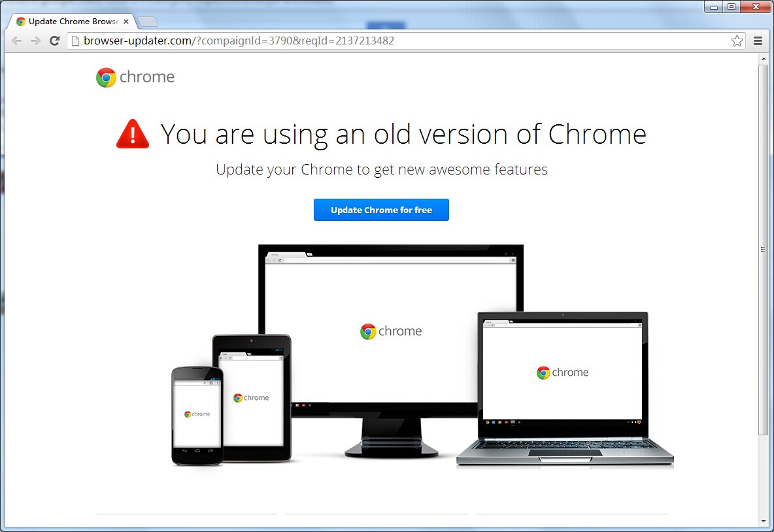Click the tablet Chrome image

(x=252, y=398)
